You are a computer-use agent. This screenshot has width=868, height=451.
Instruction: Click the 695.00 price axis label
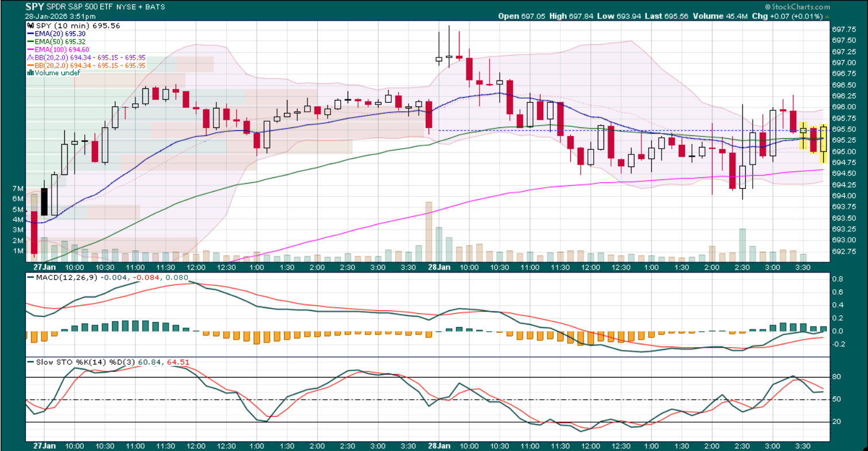[x=843, y=151]
